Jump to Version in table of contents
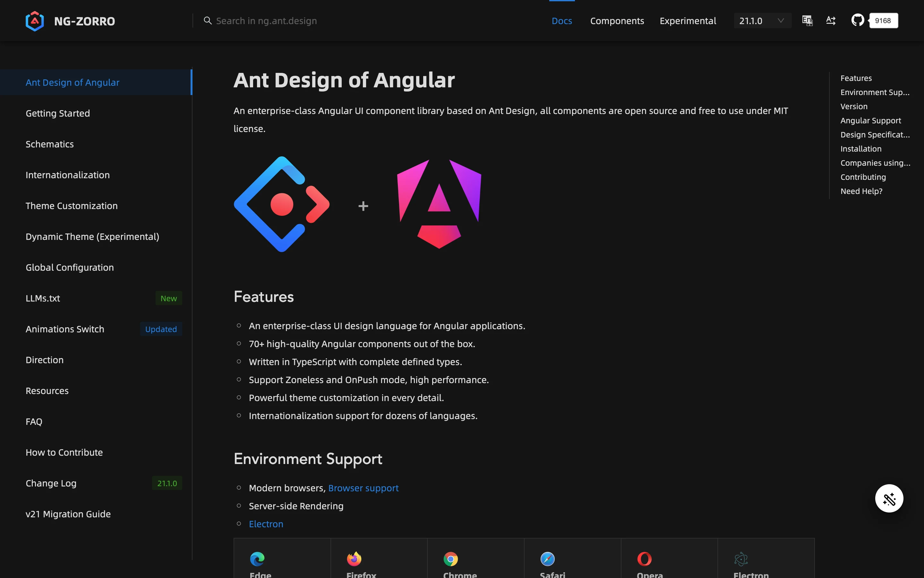Image resolution: width=924 pixels, height=578 pixels. tap(854, 106)
